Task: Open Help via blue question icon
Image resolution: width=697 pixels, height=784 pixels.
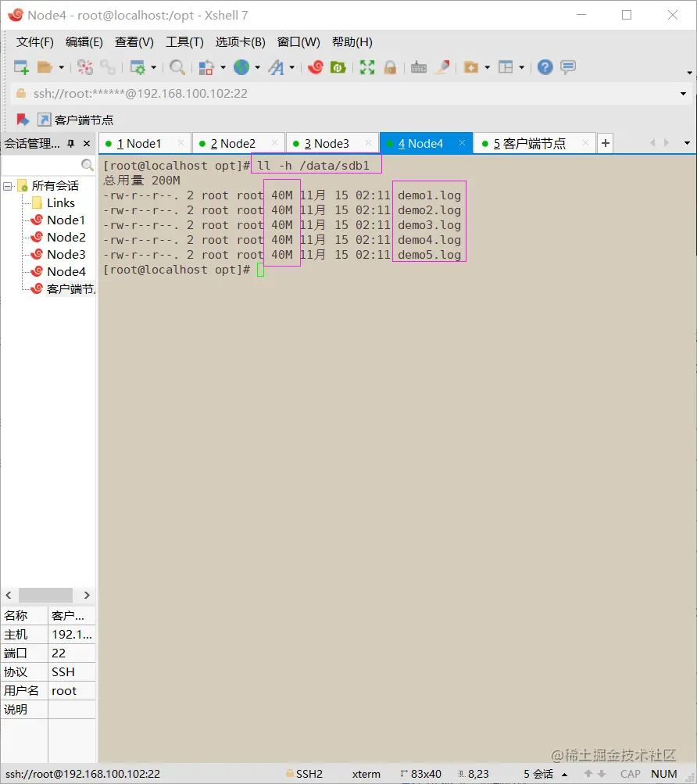Action: (x=545, y=67)
